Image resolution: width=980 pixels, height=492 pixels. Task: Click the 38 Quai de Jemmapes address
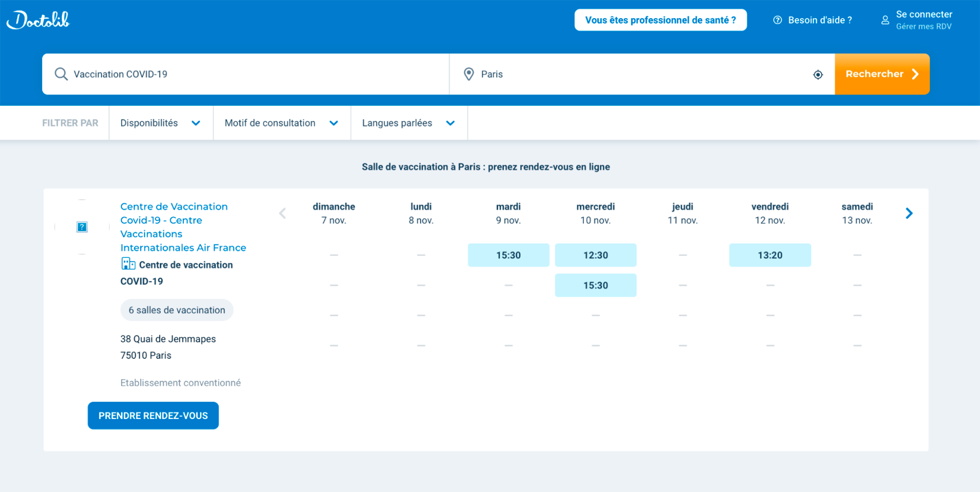click(x=168, y=339)
